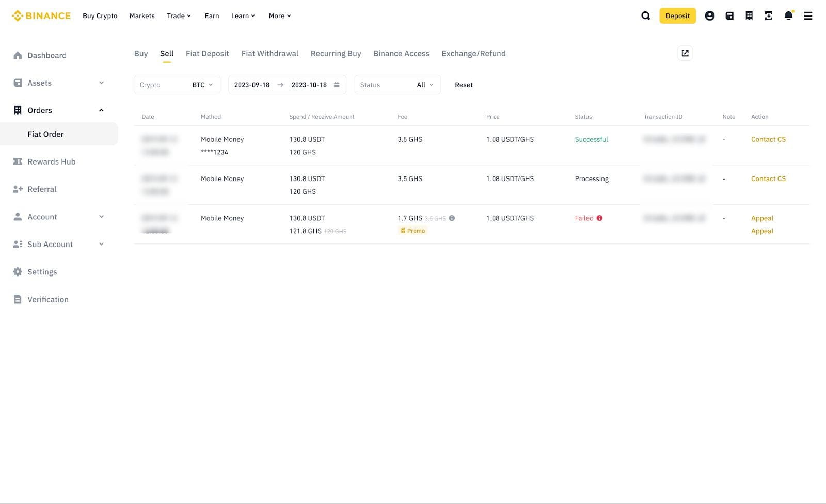Click Contact CS for the Processing order

[x=768, y=179]
